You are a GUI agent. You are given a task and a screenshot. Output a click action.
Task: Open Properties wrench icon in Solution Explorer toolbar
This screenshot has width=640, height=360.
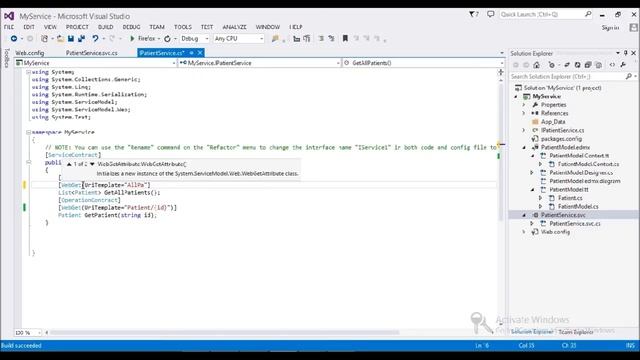[623, 65]
